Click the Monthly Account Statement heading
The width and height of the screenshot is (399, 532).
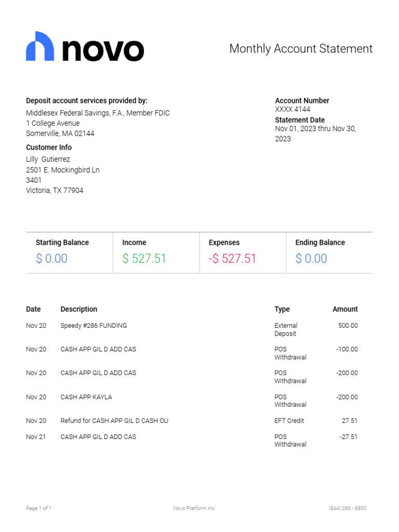301,48
